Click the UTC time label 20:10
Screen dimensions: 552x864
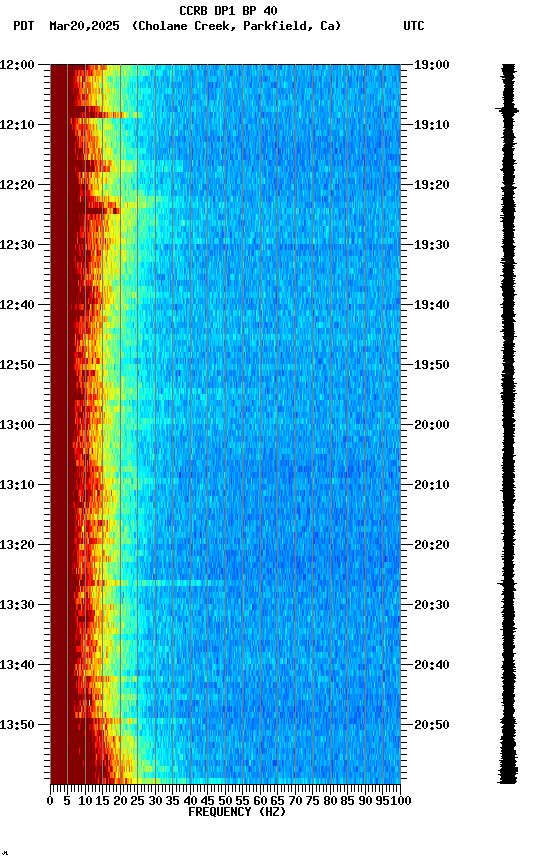pyautogui.click(x=432, y=485)
